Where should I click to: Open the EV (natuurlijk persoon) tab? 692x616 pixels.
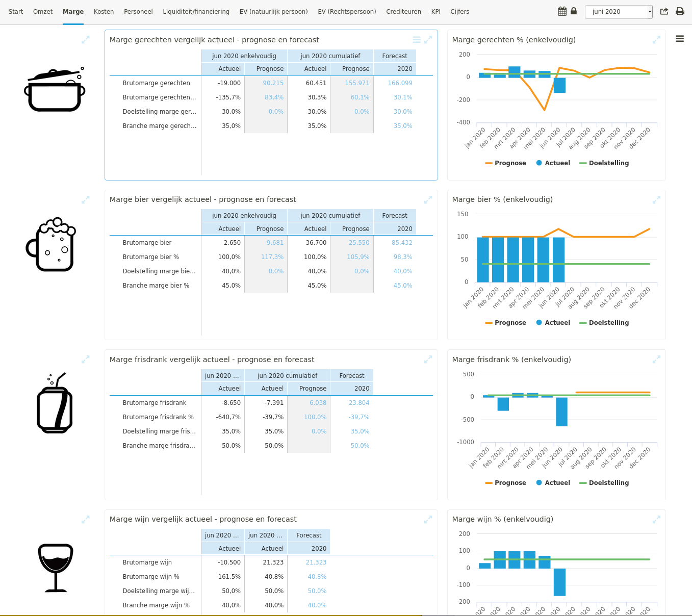point(273,12)
